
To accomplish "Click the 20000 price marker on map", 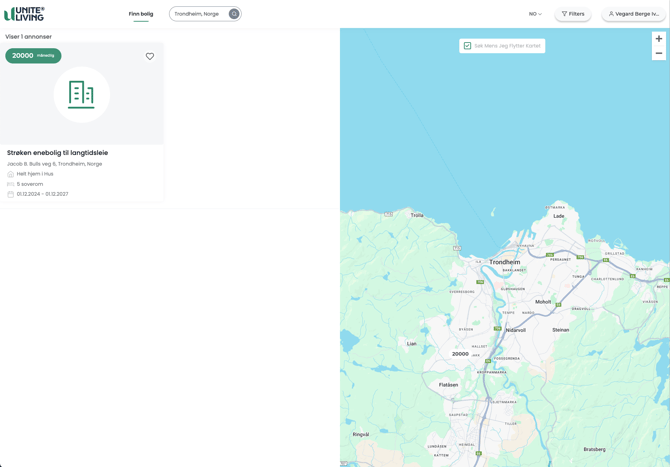I will pos(460,354).
